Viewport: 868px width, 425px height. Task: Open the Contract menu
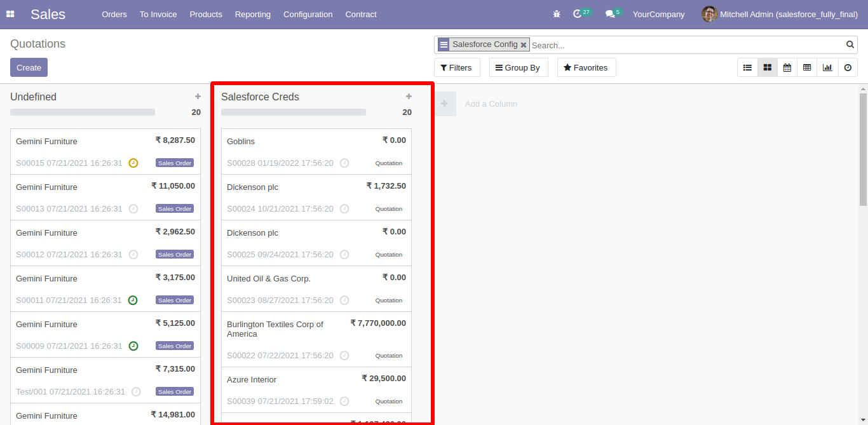[361, 14]
